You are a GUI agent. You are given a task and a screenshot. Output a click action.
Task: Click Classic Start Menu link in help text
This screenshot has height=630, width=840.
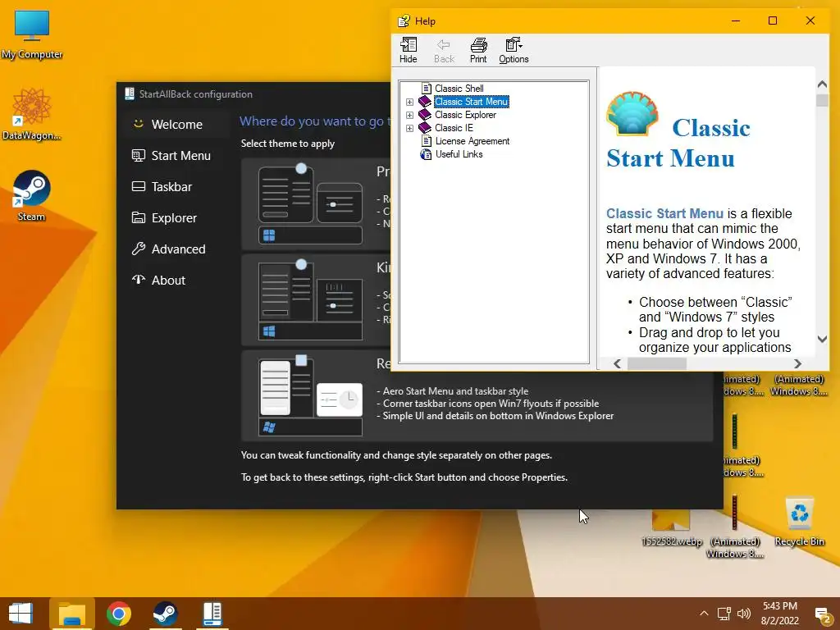coord(664,213)
